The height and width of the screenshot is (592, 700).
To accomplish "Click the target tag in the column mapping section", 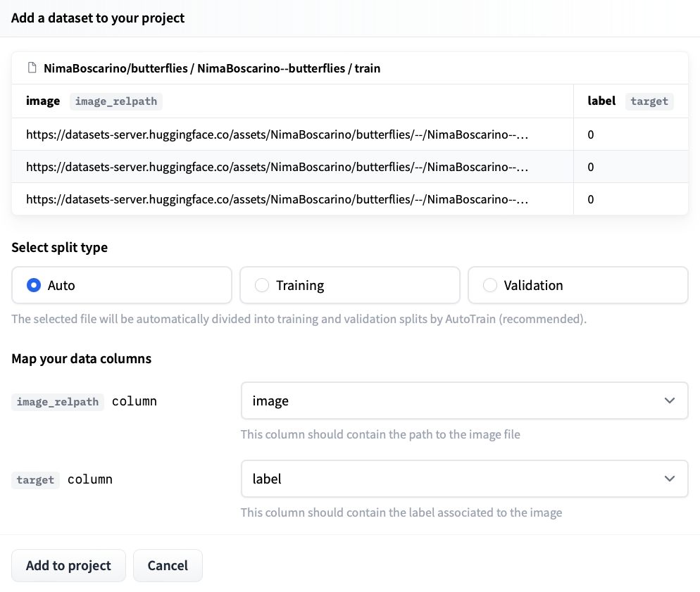I will [35, 480].
